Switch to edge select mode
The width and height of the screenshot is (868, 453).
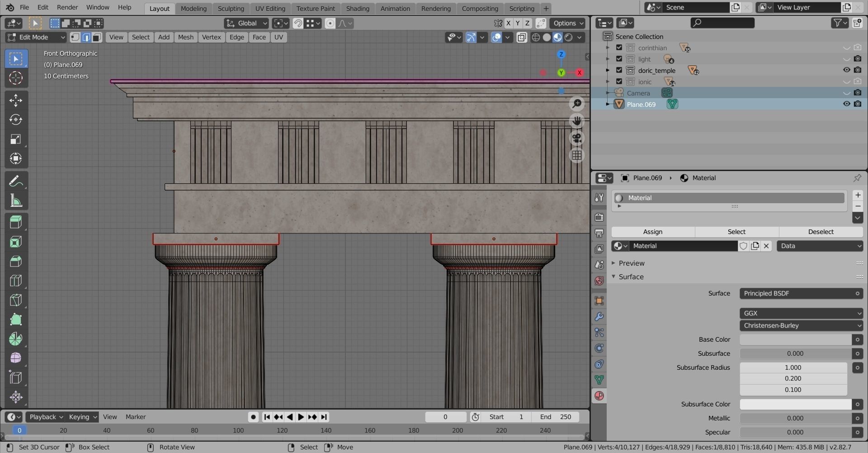click(x=86, y=37)
